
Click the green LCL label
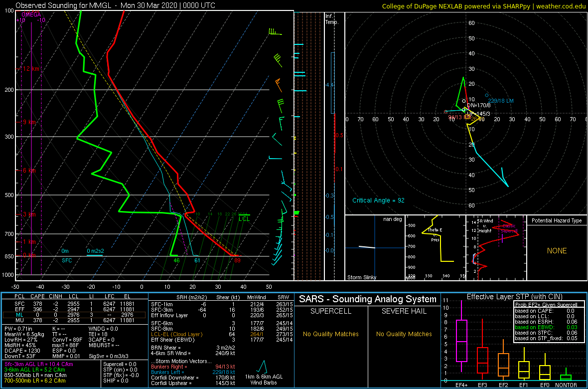(x=244, y=218)
